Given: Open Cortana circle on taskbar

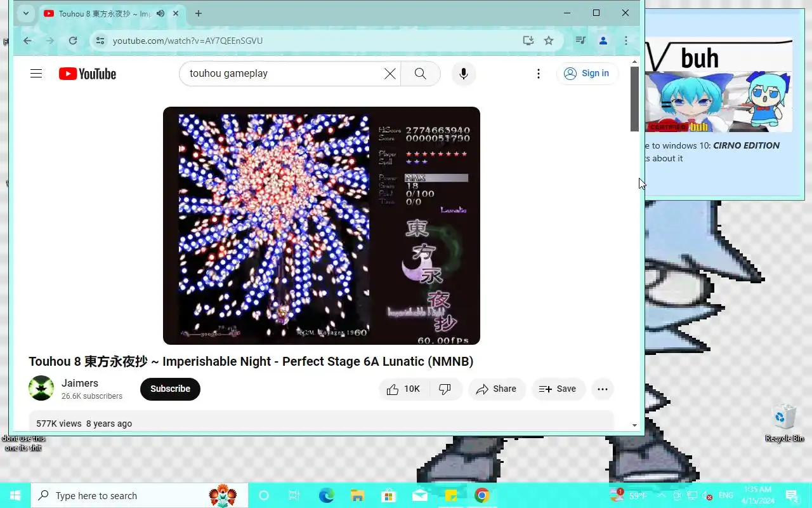Looking at the screenshot, I should coord(264,495).
